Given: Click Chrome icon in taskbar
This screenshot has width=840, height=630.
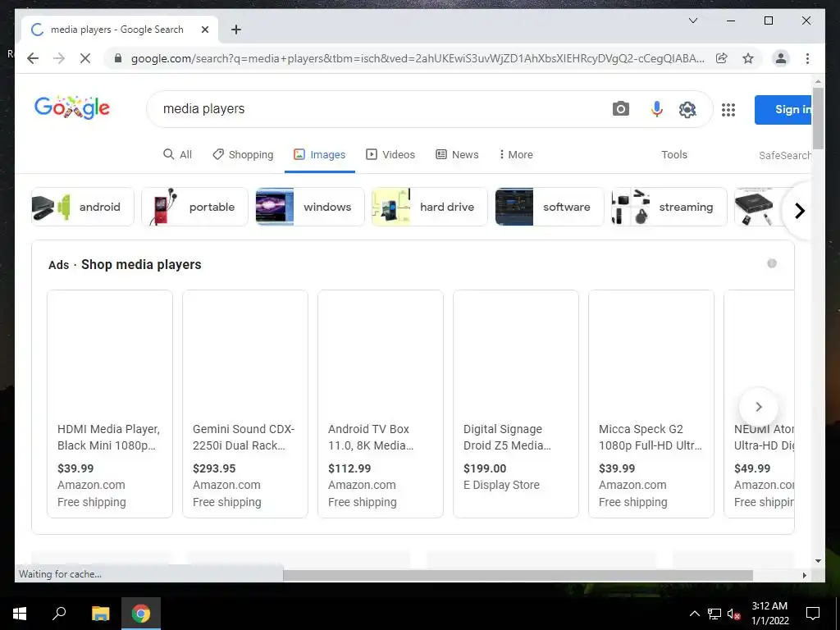Looking at the screenshot, I should (141, 614).
